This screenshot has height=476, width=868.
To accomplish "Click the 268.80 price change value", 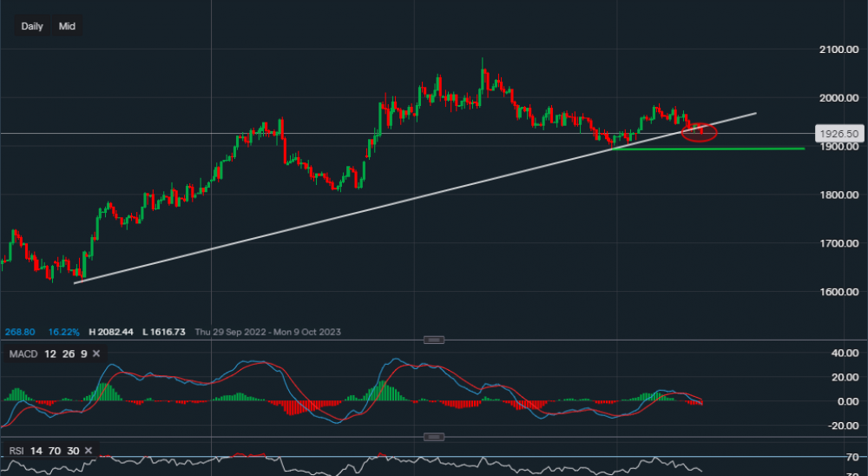I will click(x=20, y=331).
